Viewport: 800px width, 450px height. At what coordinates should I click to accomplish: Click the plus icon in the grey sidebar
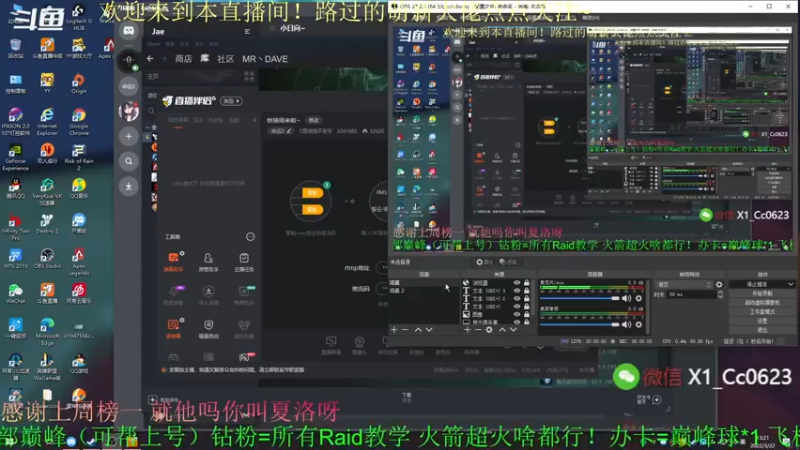tap(129, 136)
